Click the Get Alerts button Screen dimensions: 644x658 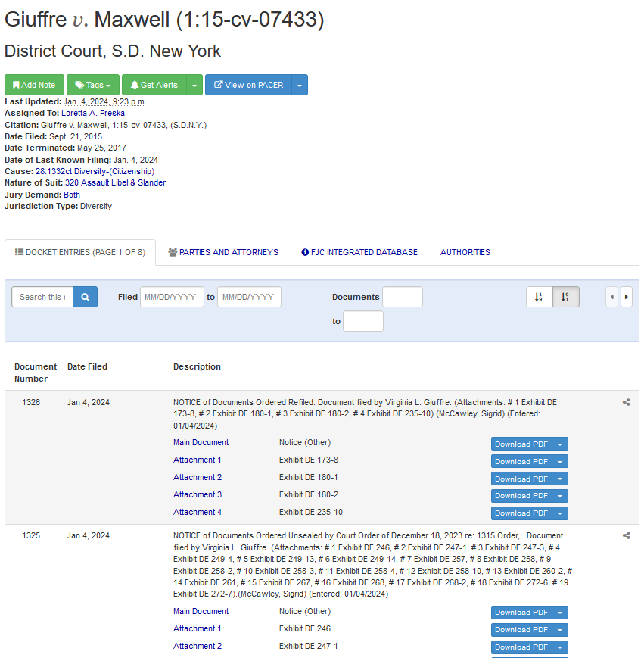point(154,85)
